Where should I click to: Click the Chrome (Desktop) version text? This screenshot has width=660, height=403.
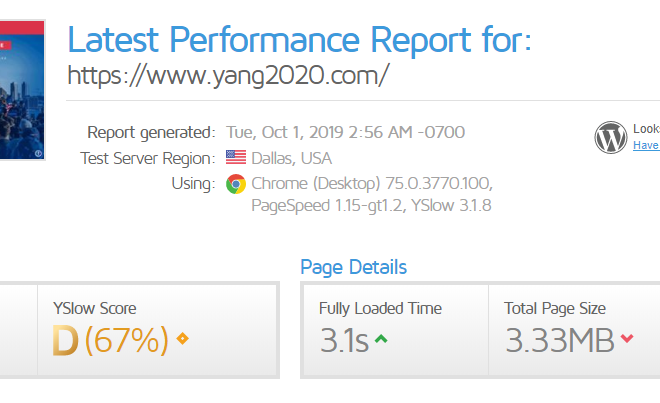[x=372, y=184]
